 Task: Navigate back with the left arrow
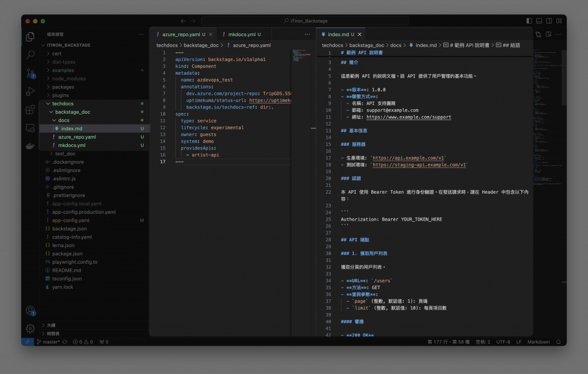[183, 21]
